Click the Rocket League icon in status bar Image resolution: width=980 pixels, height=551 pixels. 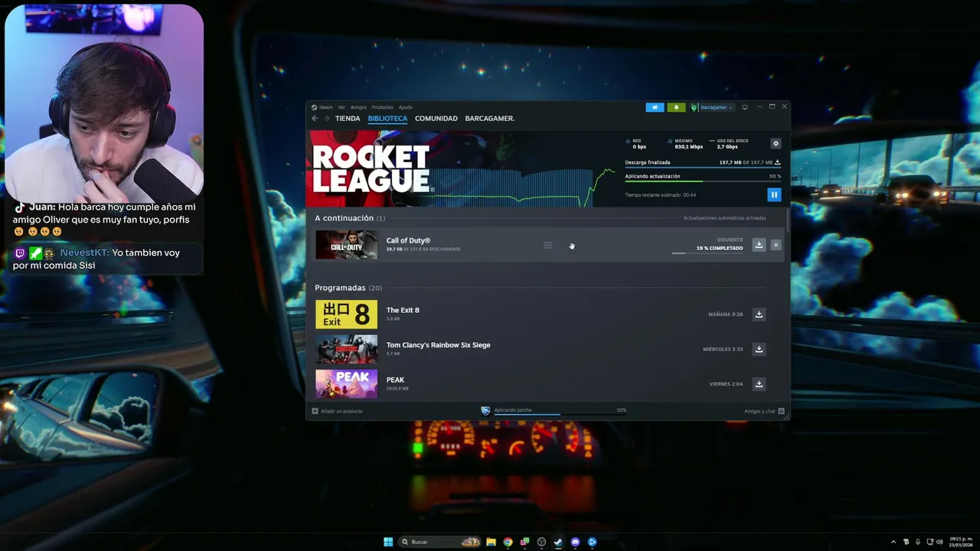[485, 411]
